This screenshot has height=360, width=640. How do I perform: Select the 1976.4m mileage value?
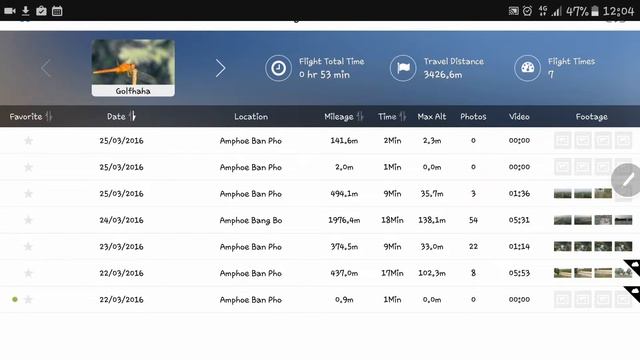[344, 220]
